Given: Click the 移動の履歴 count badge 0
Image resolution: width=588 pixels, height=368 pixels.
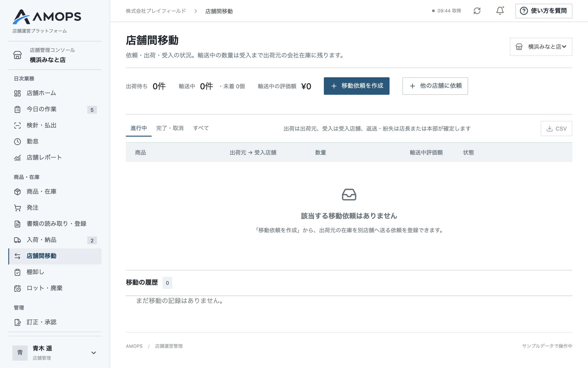Looking at the screenshot, I should 167,283.
